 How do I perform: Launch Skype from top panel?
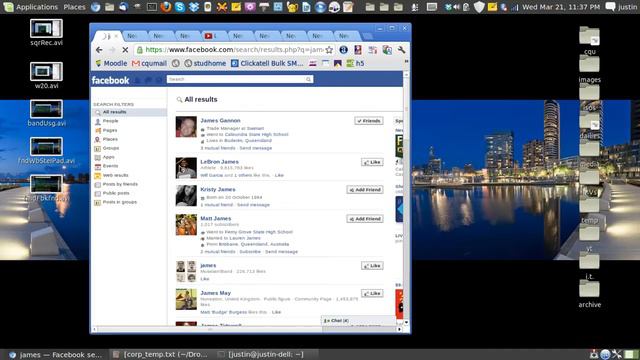tap(180, 7)
